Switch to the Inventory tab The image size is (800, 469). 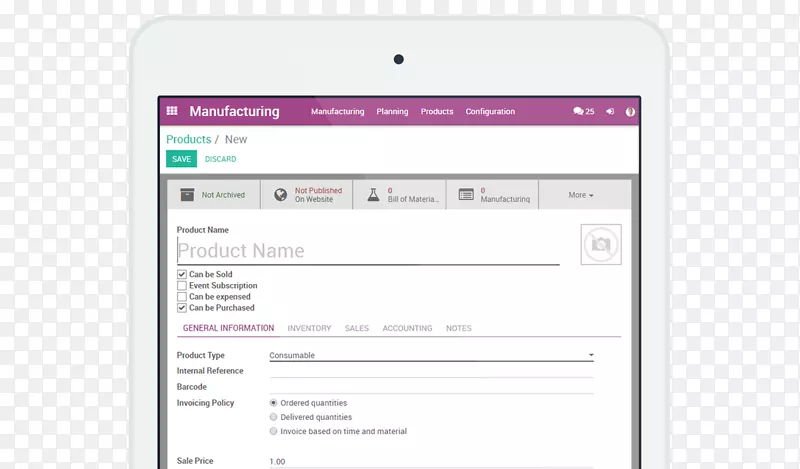309,328
